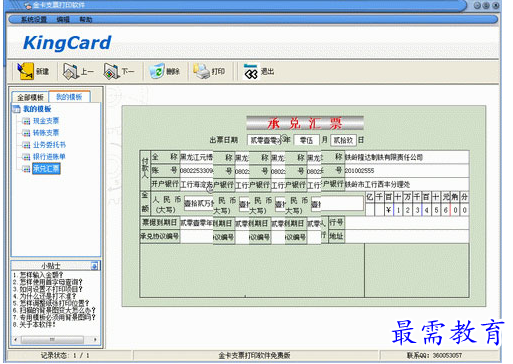Switch to the 我的模板 tab
The height and width of the screenshot is (364, 513).
click(x=69, y=97)
